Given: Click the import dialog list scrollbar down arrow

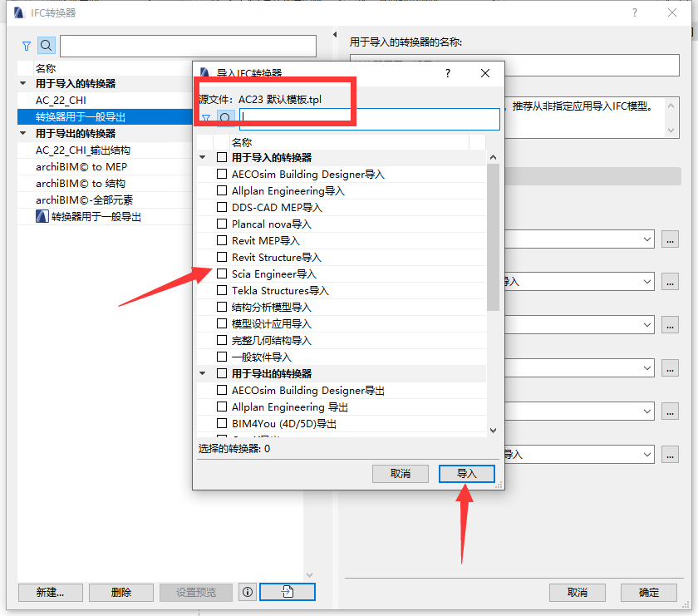Looking at the screenshot, I should point(493,431).
